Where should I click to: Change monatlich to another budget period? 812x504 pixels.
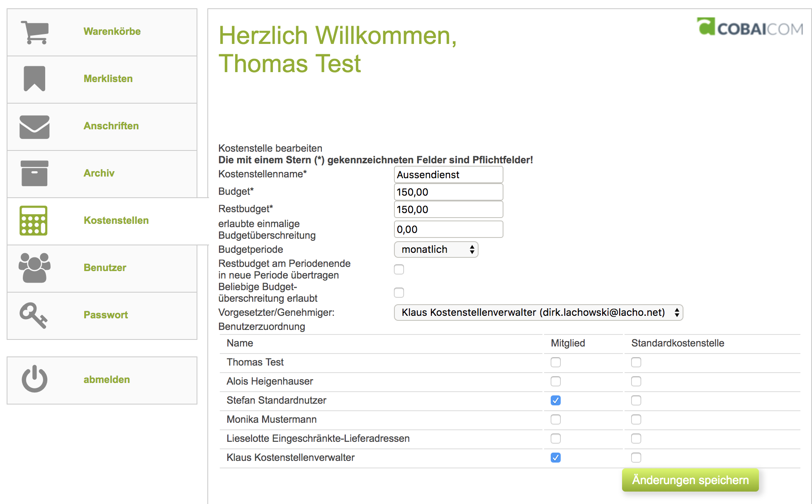pyautogui.click(x=435, y=250)
